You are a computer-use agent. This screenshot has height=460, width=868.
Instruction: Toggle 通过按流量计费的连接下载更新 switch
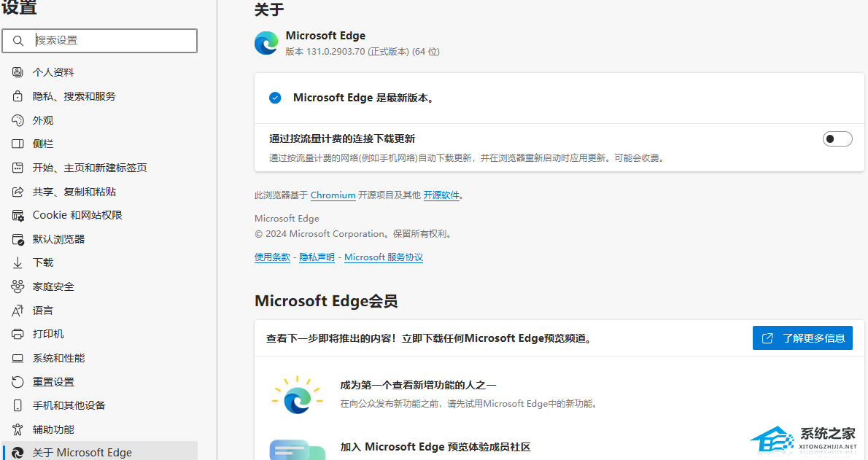[837, 139]
